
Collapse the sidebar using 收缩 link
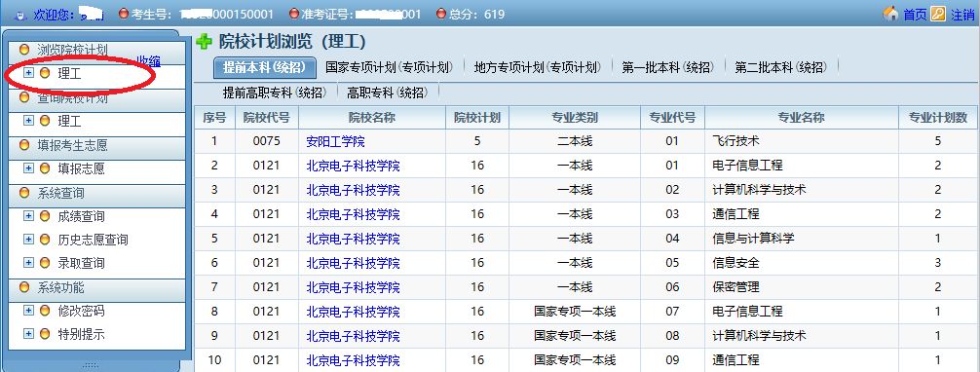coord(149,60)
